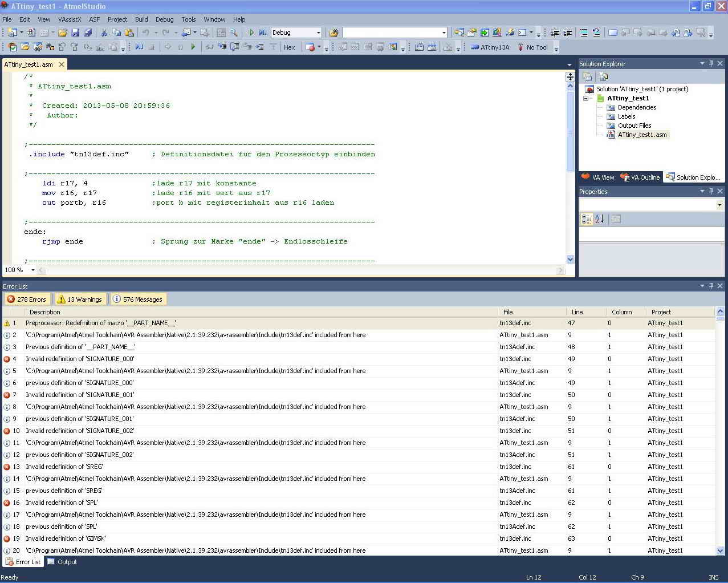Select error row 4 'Invalid redefinition of SIGNATURE_000'
728x583 pixels.
tap(359, 359)
